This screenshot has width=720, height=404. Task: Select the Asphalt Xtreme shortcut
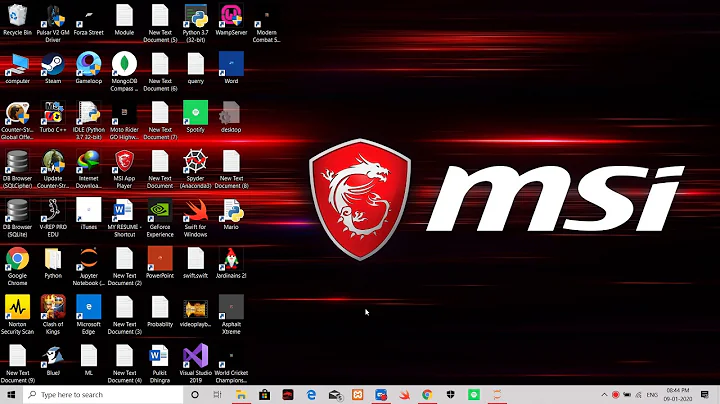click(231, 315)
